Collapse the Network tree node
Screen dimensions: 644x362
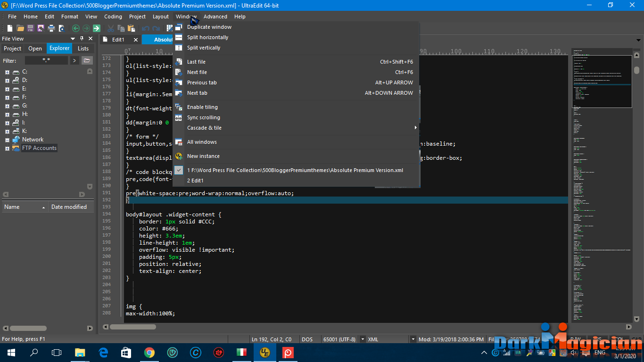coord(7,140)
